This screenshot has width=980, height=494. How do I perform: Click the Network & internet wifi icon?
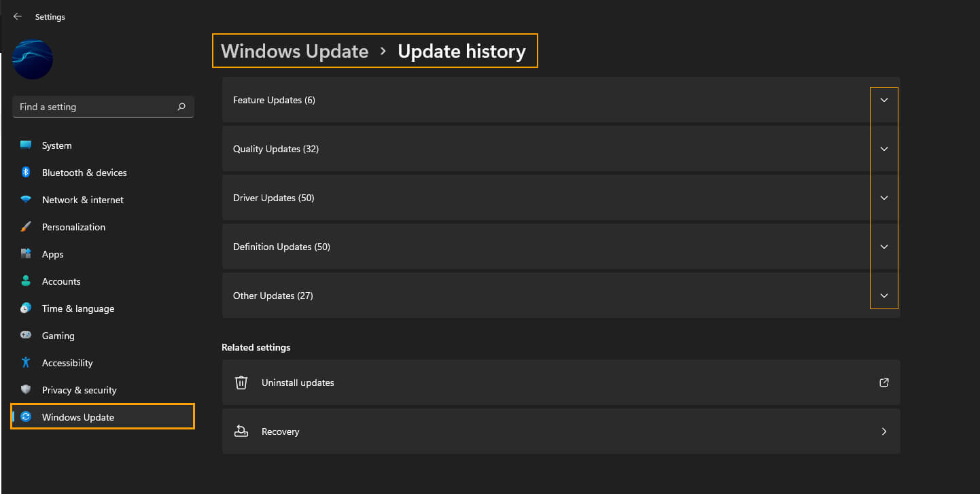[26, 200]
